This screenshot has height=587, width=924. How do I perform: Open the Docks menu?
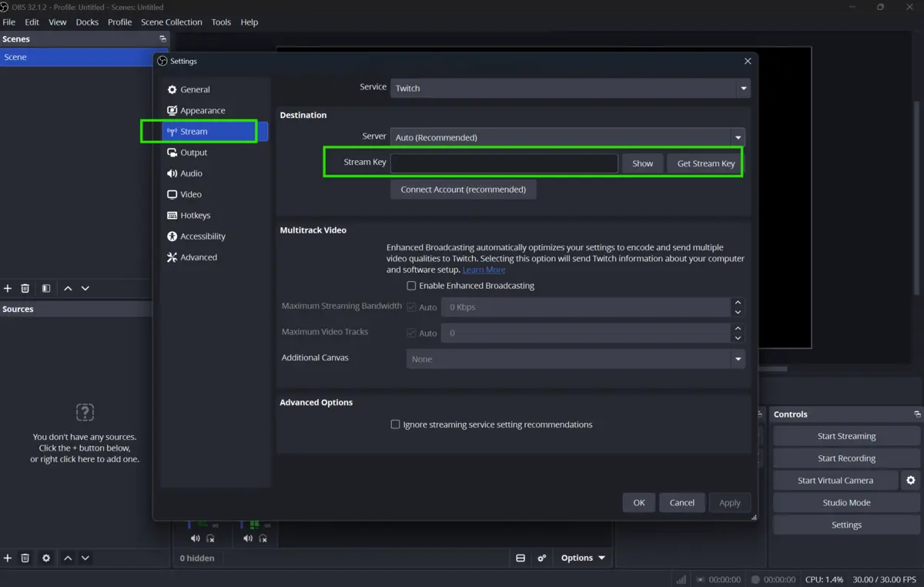point(87,22)
